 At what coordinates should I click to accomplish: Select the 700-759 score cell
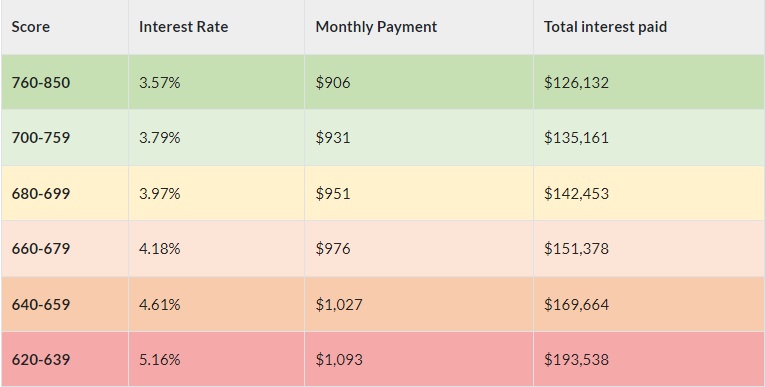point(65,138)
